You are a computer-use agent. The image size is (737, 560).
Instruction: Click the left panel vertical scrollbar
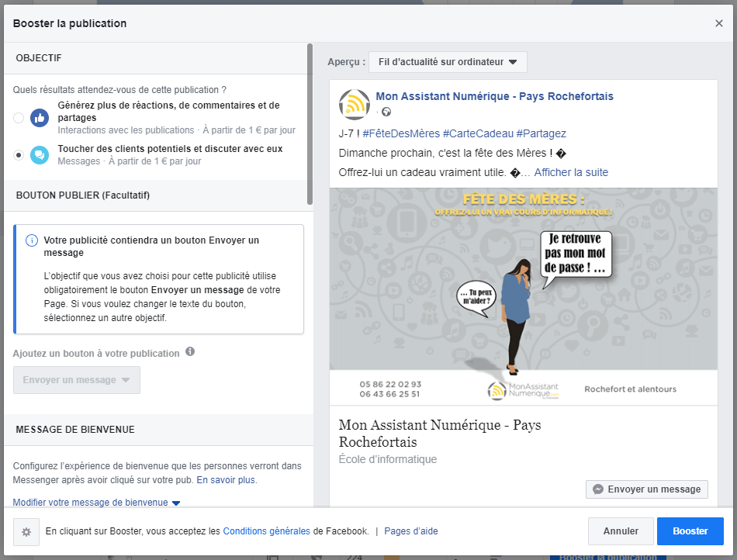[x=310, y=124]
